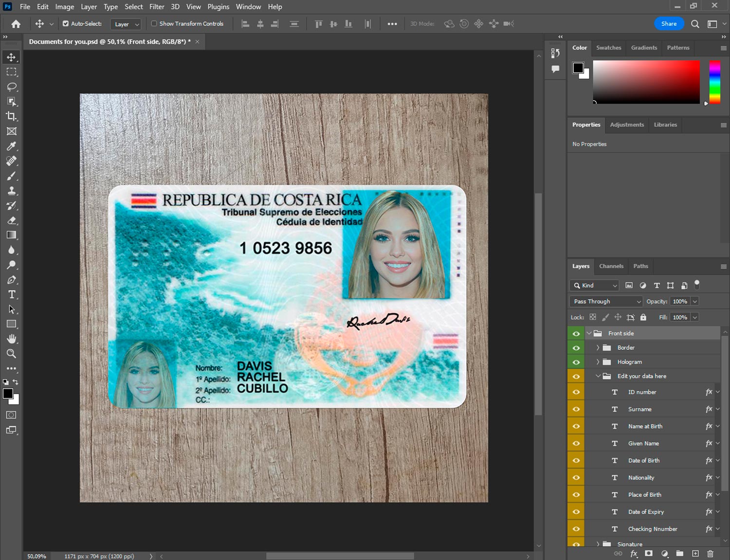Viewport: 730px width, 560px height.
Task: Click the Opacity value field
Action: click(x=679, y=302)
